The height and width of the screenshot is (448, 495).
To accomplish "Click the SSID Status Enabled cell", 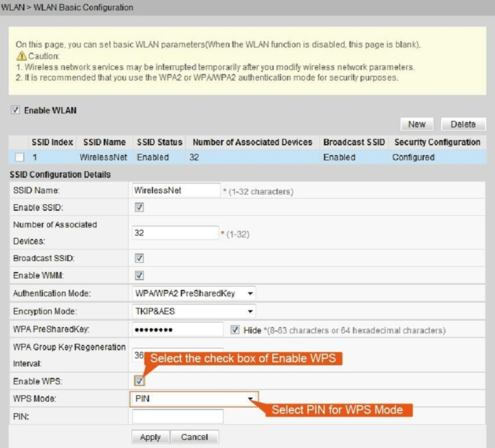I will pyautogui.click(x=153, y=157).
